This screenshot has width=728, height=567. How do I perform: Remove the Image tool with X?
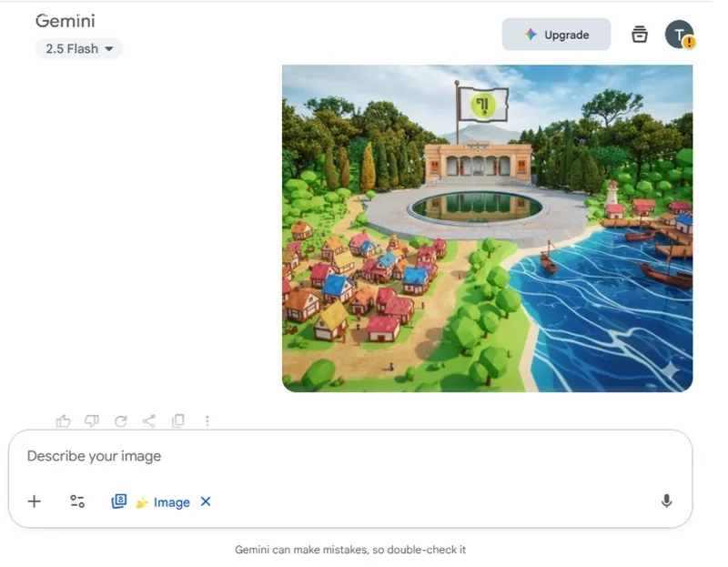click(206, 501)
